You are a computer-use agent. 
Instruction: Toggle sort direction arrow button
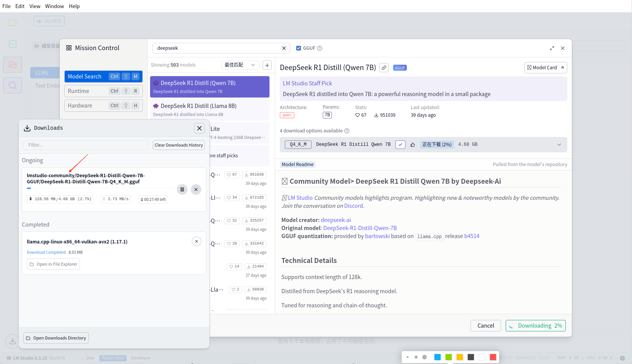pos(267,65)
